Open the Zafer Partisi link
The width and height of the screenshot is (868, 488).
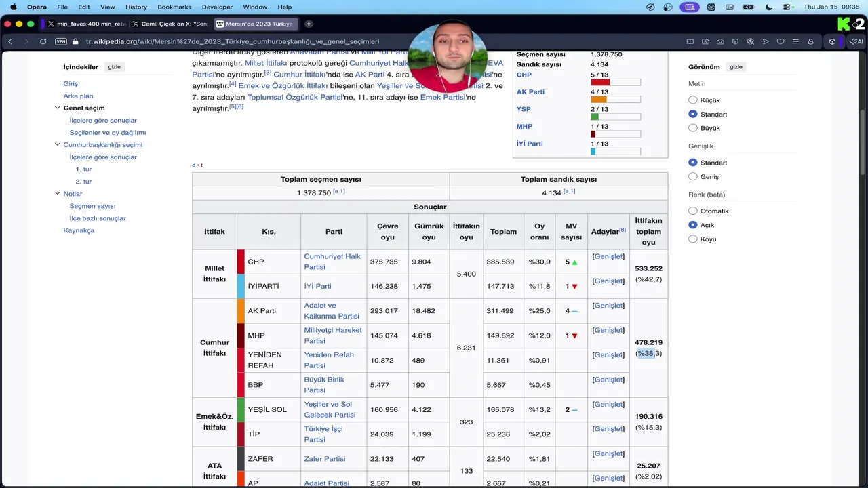tap(325, 459)
